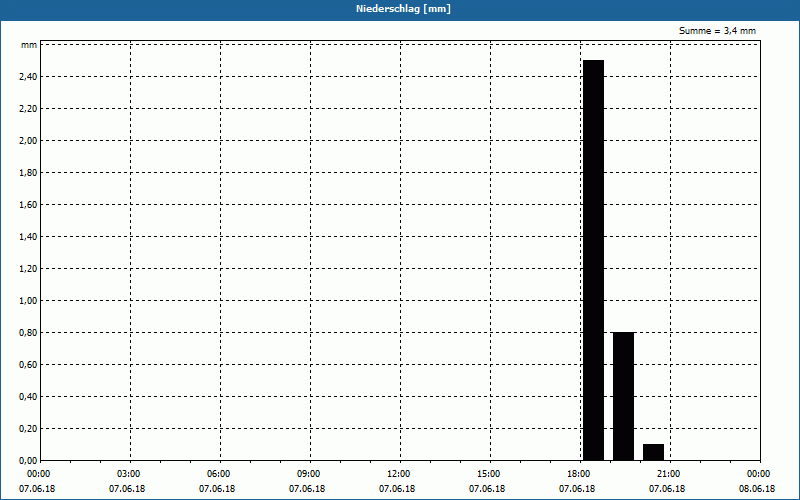Click the 1,00 y-axis value
800x500 pixels.
pyautogui.click(x=28, y=301)
